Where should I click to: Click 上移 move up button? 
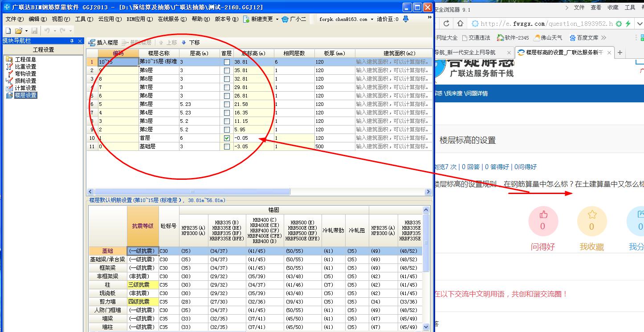(167, 43)
